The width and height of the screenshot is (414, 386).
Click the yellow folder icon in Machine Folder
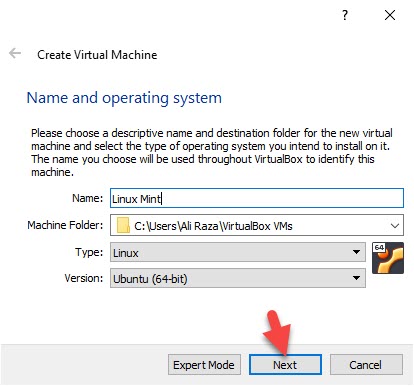123,225
